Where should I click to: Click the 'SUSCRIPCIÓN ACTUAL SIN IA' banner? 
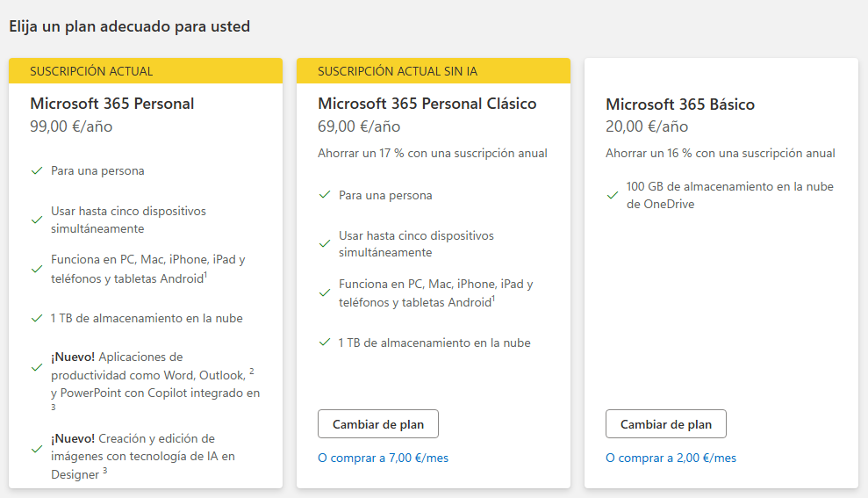pos(434,71)
